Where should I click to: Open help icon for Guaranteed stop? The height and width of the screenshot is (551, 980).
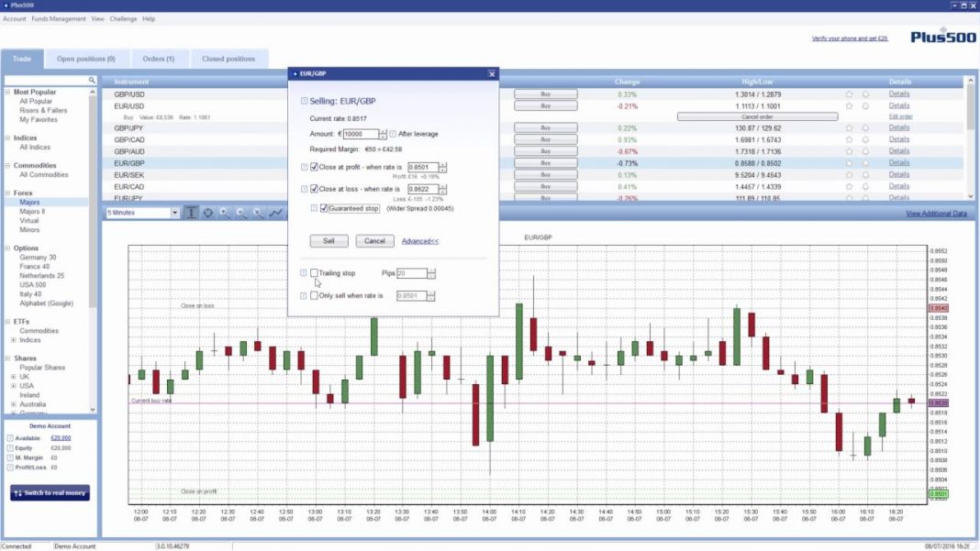click(x=315, y=208)
